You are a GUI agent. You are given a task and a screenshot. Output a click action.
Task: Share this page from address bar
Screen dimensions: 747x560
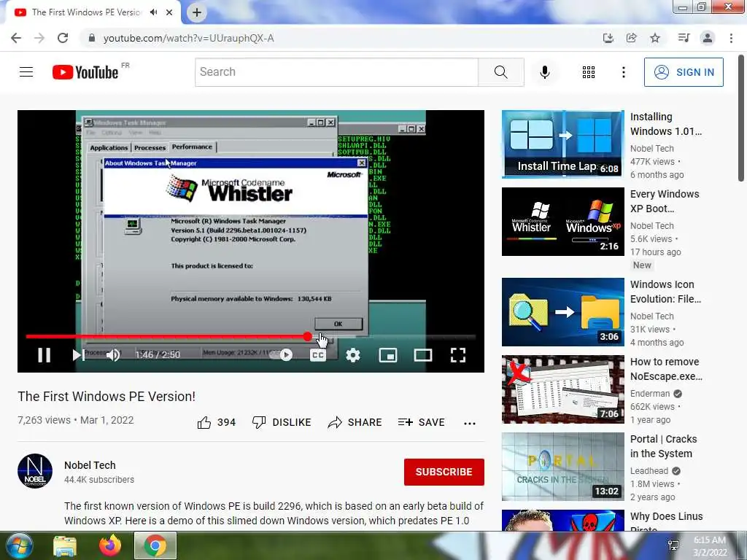(631, 38)
